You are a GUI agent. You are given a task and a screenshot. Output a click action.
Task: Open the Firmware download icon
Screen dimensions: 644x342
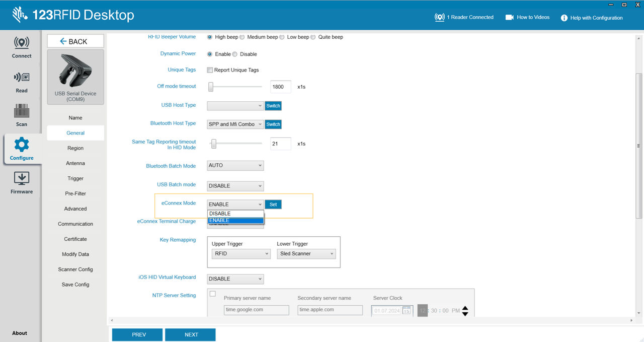click(x=22, y=178)
